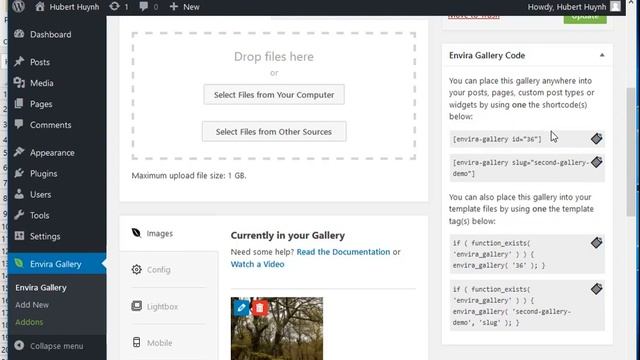Delete gallery image with trash icon
The width and height of the screenshot is (640, 360).
pos(260,308)
